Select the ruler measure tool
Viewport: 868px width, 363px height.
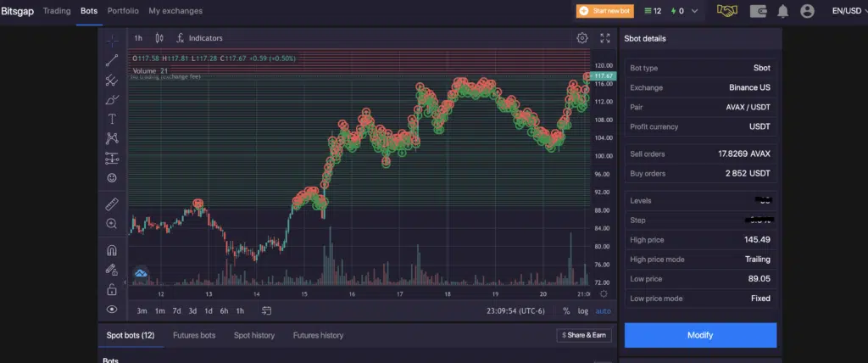coord(111,204)
